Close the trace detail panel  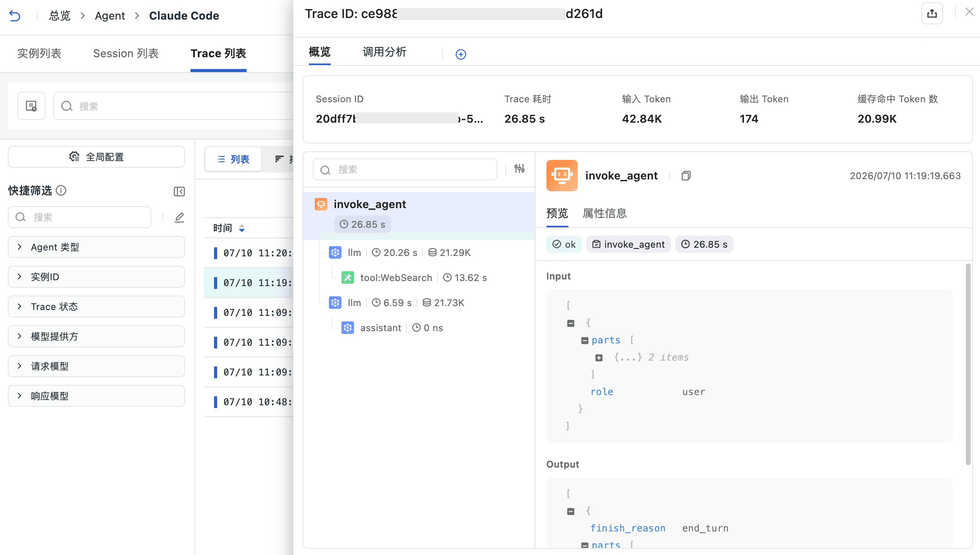(969, 12)
